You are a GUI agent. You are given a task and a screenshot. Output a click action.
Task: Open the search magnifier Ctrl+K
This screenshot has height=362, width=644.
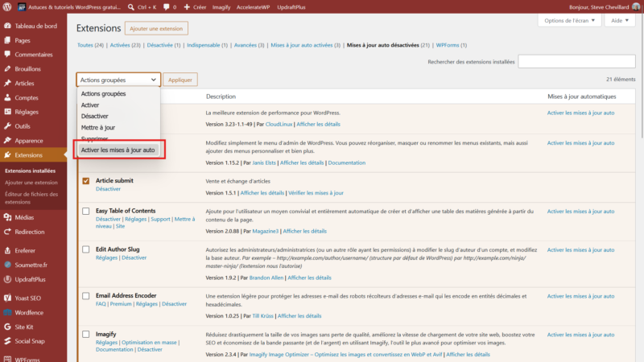[x=131, y=7]
